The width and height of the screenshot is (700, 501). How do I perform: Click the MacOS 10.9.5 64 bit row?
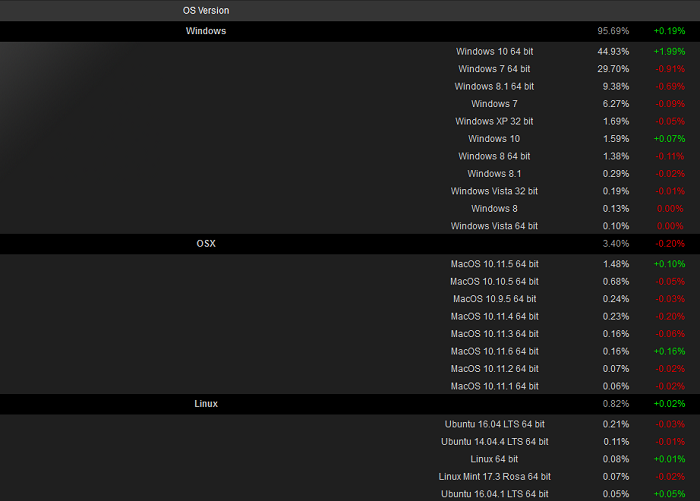click(494, 299)
